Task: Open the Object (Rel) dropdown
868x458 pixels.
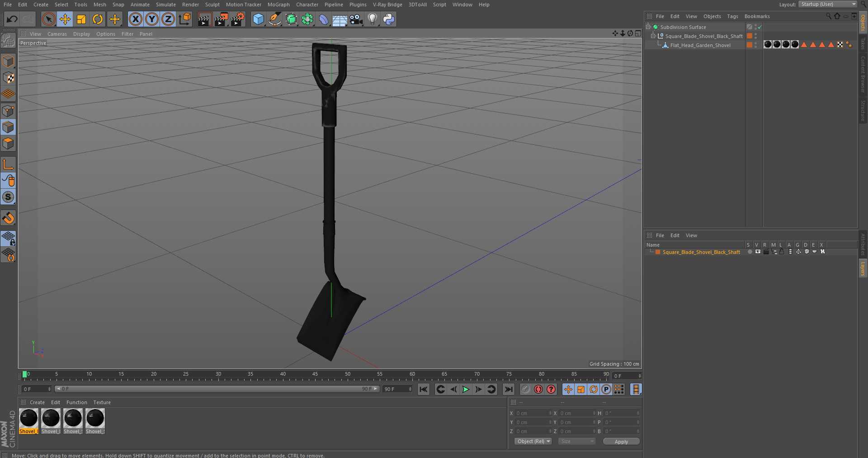Action: coord(533,441)
